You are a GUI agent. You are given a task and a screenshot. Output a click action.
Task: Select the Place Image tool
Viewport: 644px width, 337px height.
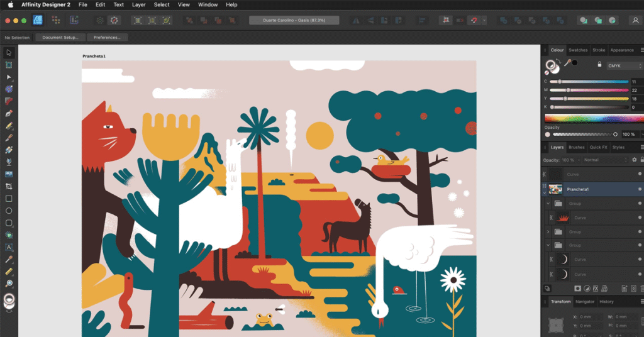[9, 174]
